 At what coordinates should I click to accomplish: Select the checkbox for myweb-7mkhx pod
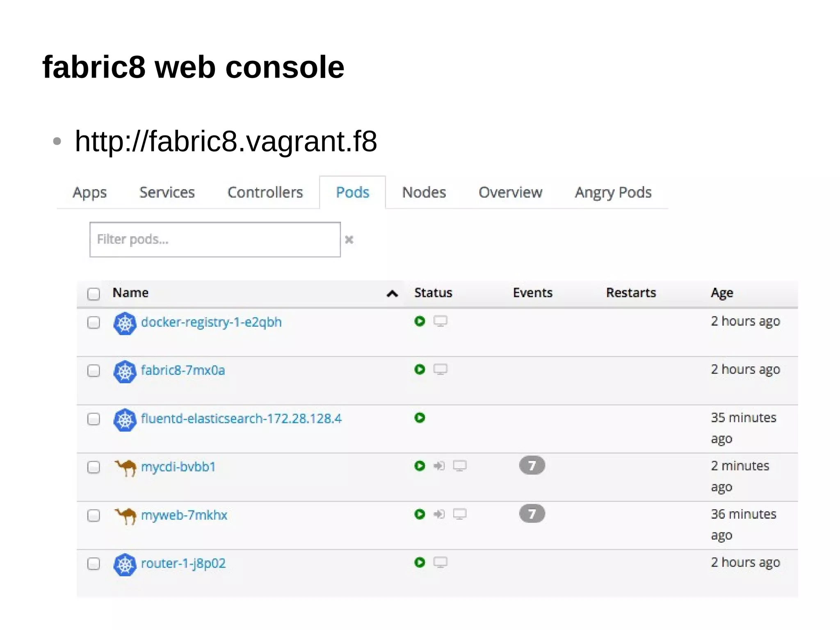pyautogui.click(x=94, y=515)
